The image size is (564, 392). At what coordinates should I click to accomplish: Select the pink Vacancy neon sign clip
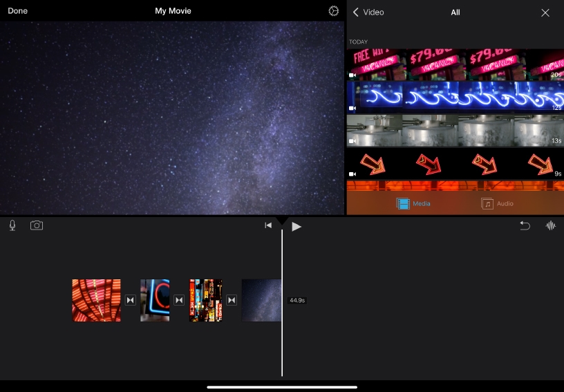[455, 64]
